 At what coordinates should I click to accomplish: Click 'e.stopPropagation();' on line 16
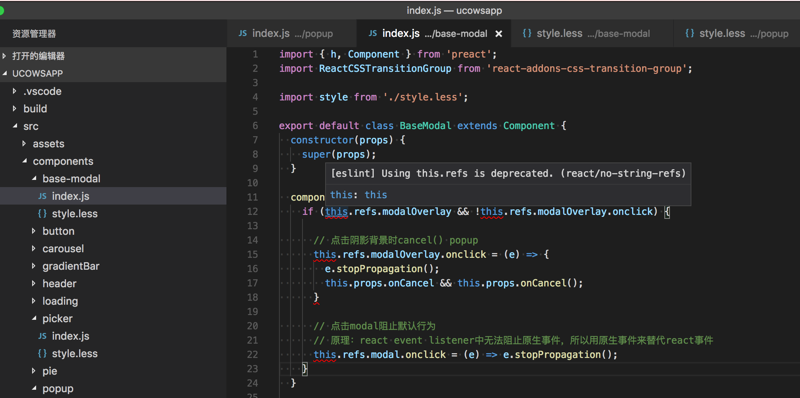click(382, 268)
